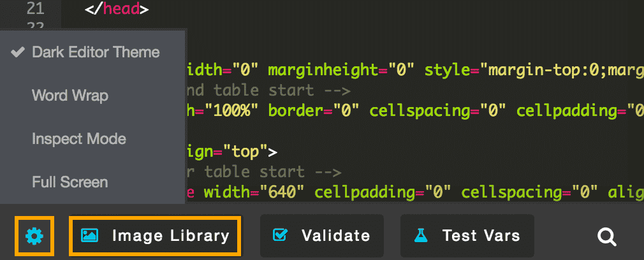Click the flask icon on Test Vars

[420, 236]
